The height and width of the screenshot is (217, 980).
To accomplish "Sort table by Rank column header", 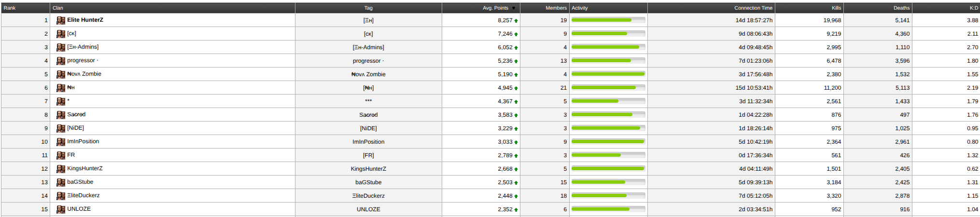I will click(10, 8).
